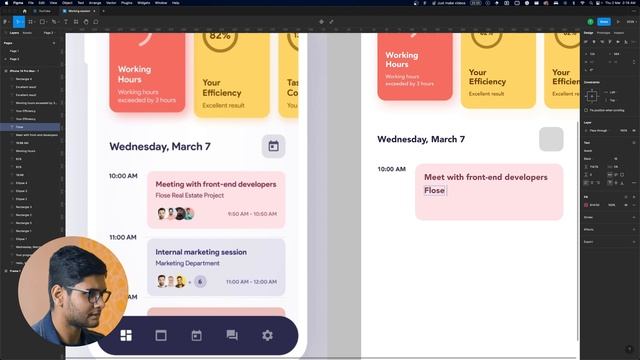
Task: Open the Figma main menu icon
Action: pyautogui.click(x=5, y=22)
